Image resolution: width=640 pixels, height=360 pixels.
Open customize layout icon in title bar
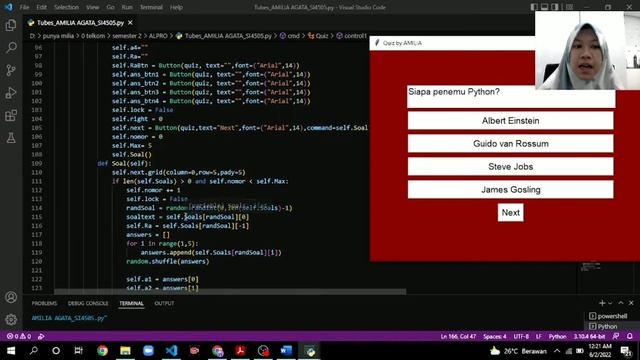[569, 7]
